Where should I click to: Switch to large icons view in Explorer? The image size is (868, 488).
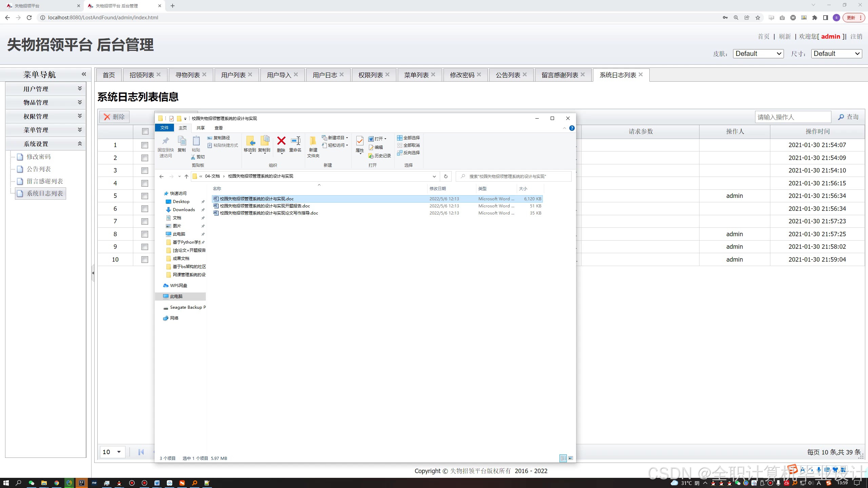pos(571,458)
